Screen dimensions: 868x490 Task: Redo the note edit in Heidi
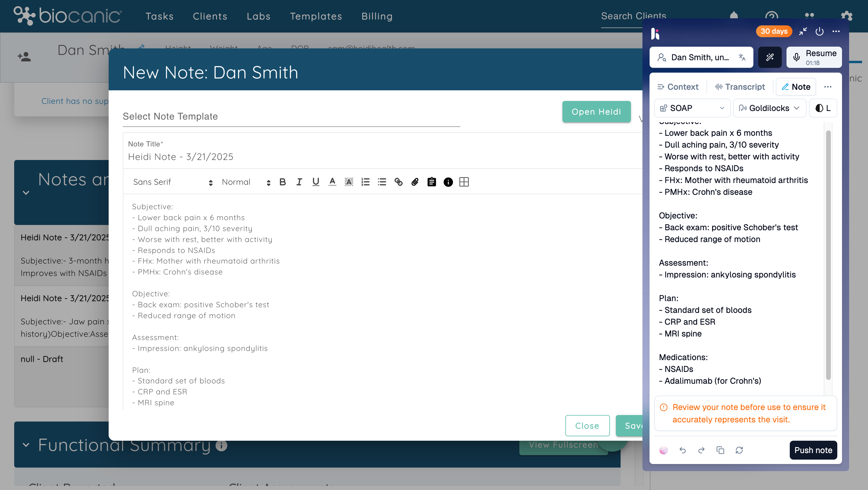pos(701,450)
